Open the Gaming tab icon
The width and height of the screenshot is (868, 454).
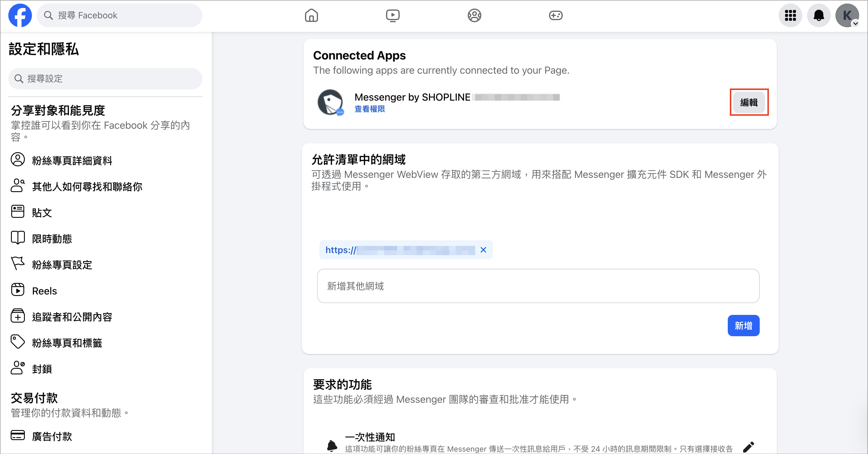pyautogui.click(x=556, y=15)
